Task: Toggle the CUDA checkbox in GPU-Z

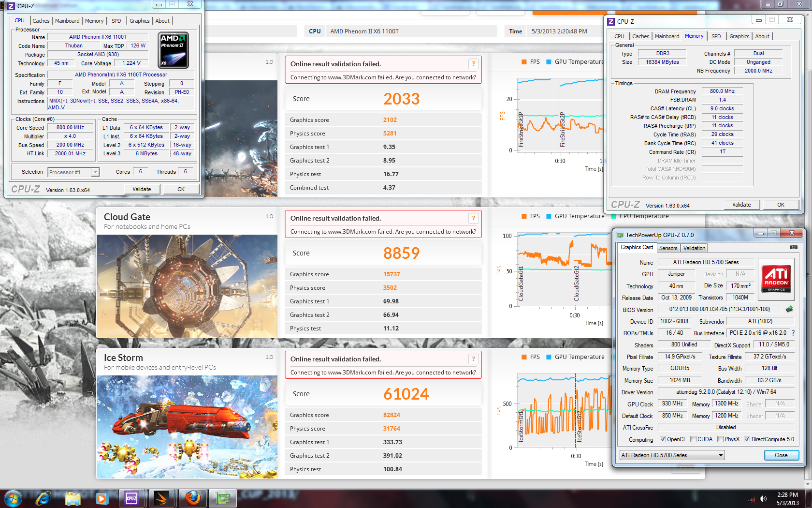Action: pos(693,439)
